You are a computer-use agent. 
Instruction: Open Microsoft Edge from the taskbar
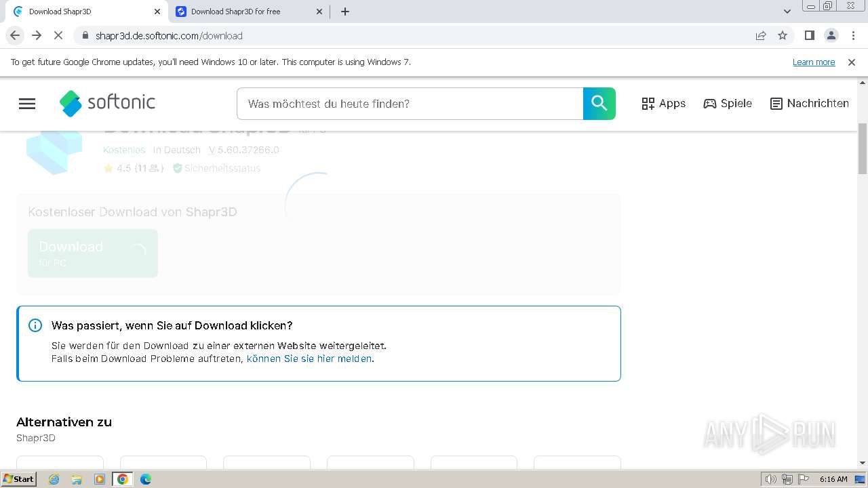pyautogui.click(x=146, y=479)
